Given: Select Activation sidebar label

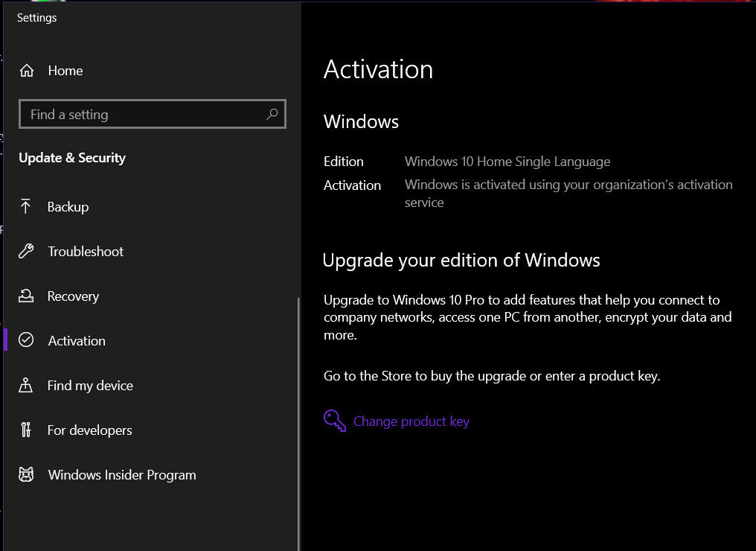Looking at the screenshot, I should click(x=77, y=340).
